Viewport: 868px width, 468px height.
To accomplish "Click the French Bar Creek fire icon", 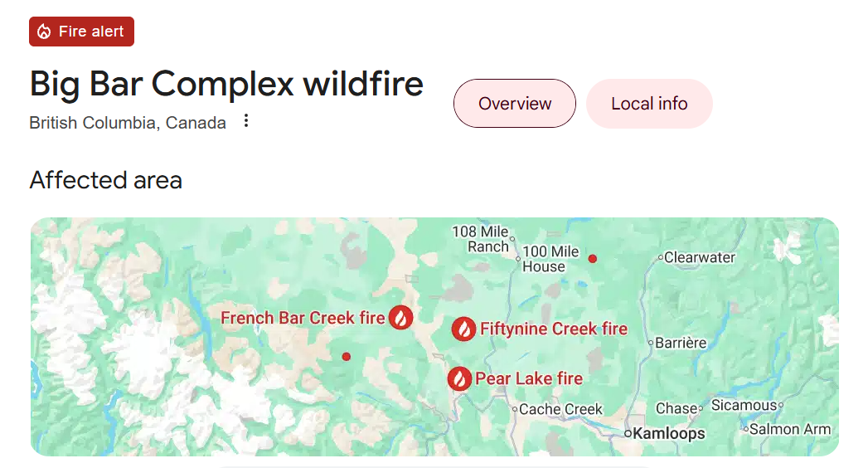I will tap(400, 318).
